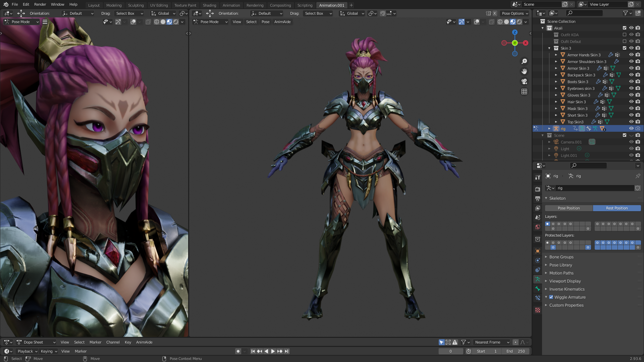Open the Bone properties tab

pos(538,289)
